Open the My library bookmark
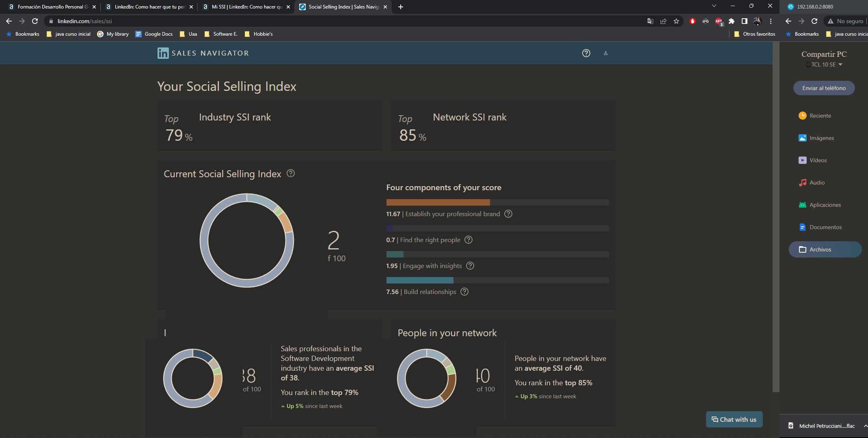Viewport: 868px width, 438px height. (113, 34)
